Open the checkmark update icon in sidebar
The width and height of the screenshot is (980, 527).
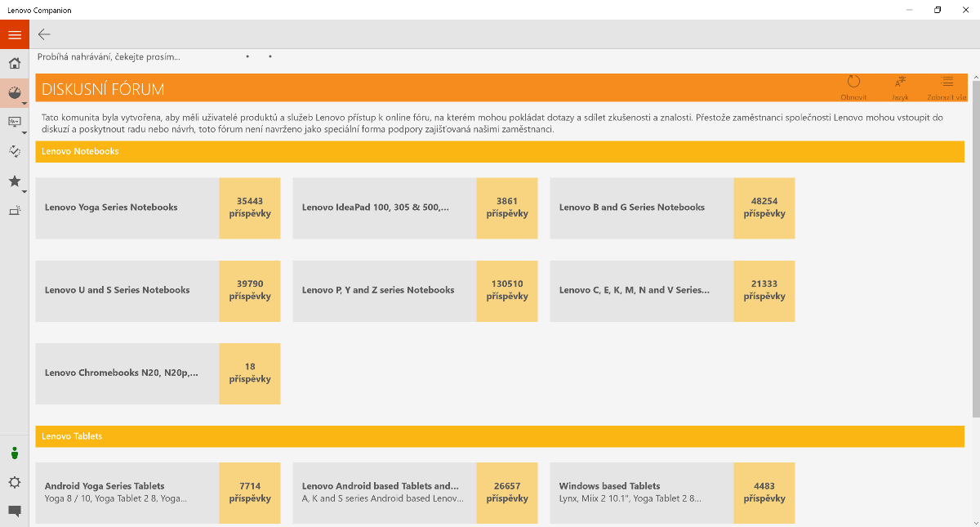click(x=14, y=151)
